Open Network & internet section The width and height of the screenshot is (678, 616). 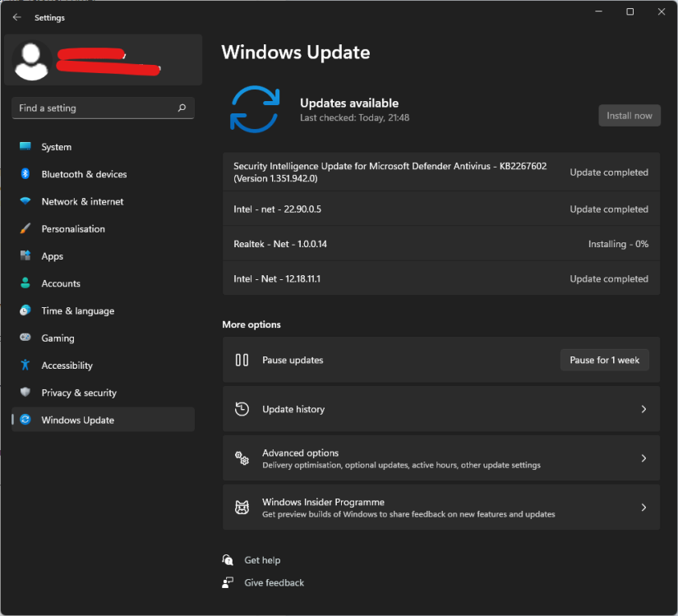pos(82,201)
